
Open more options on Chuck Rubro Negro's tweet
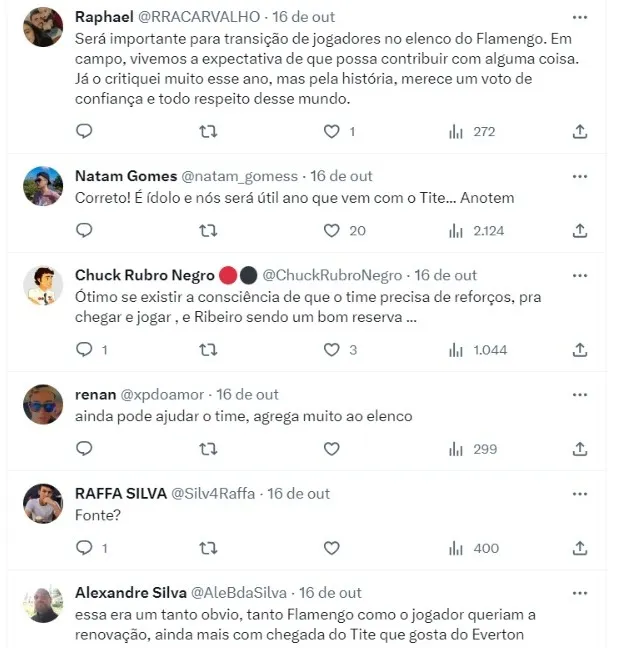point(580,275)
